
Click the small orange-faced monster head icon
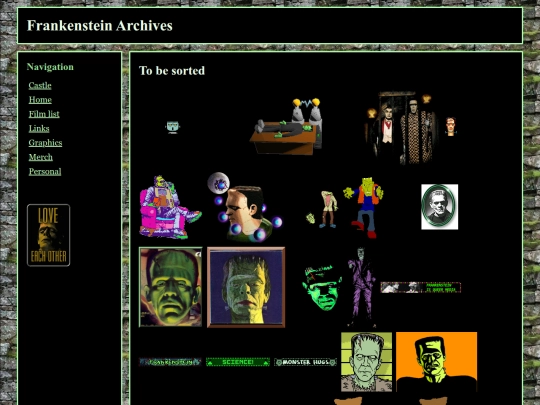coord(451,127)
